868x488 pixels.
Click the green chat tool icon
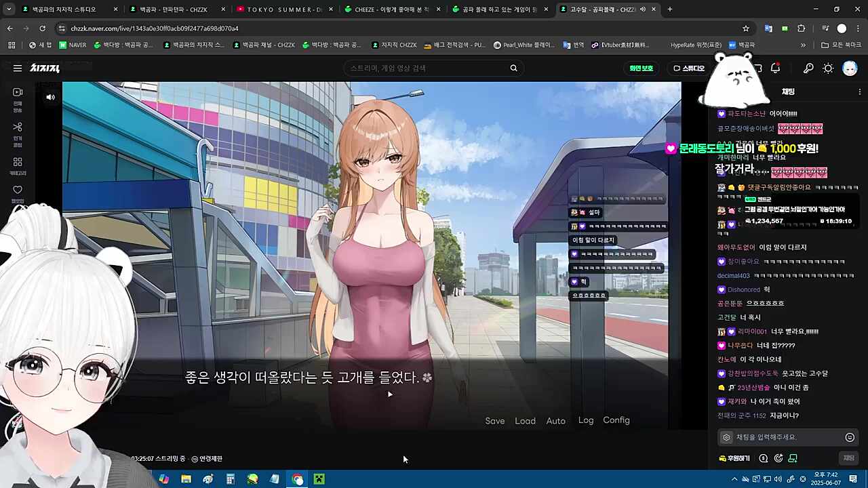[x=793, y=458]
